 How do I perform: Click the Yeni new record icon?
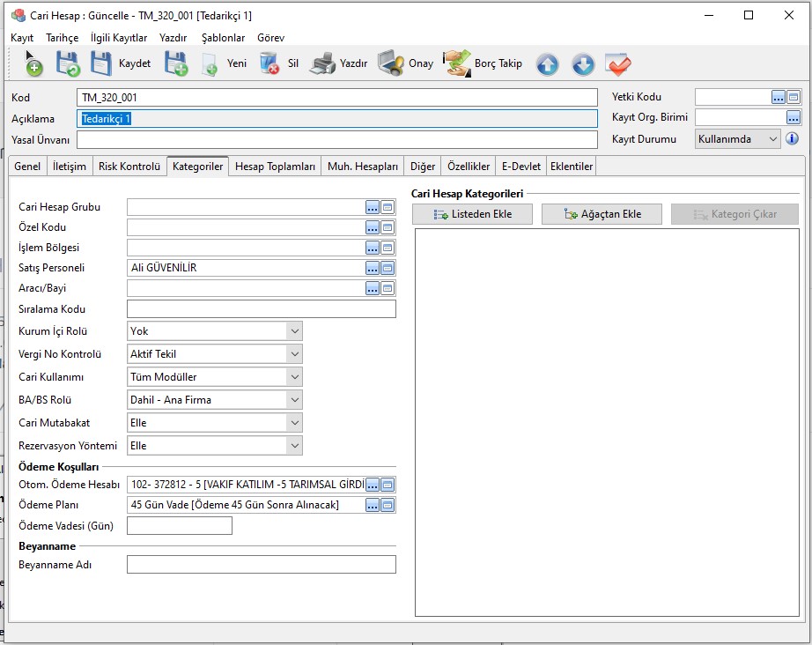point(210,63)
